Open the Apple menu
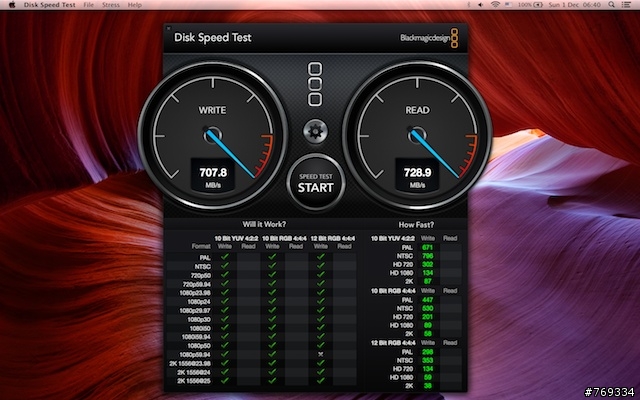 pyautogui.click(x=12, y=5)
